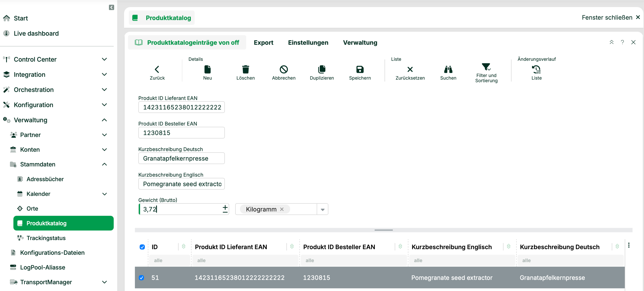
Task: Delete entry using Löschen trash icon
Action: [246, 69]
